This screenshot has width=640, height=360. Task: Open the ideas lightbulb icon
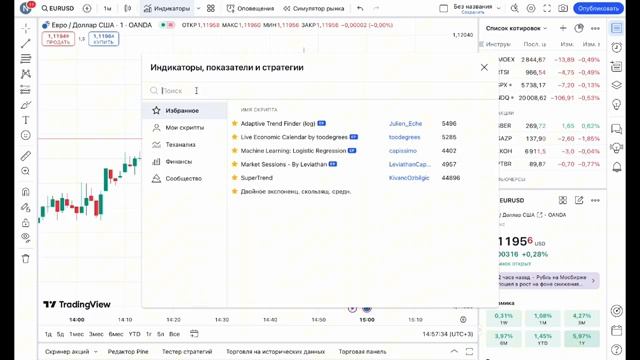point(616,104)
